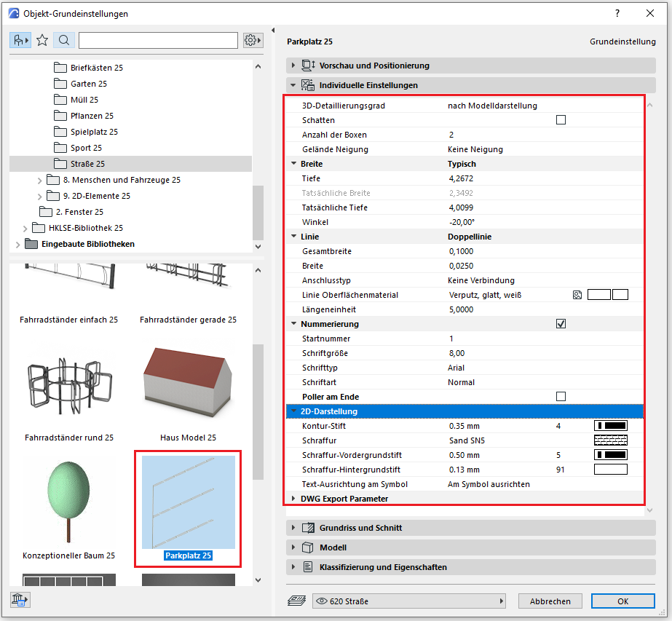Click the help question mark icon
672x621 pixels.
pyautogui.click(x=617, y=13)
